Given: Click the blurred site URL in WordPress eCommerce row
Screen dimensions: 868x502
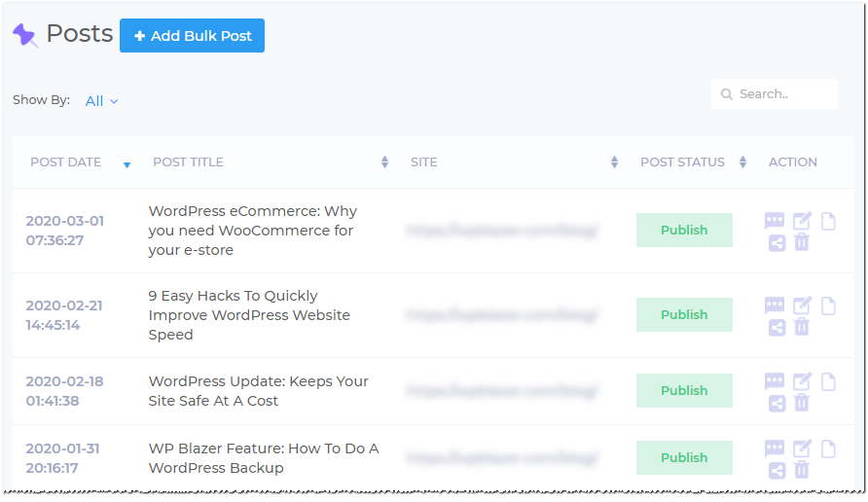Looking at the screenshot, I should pos(501,231).
